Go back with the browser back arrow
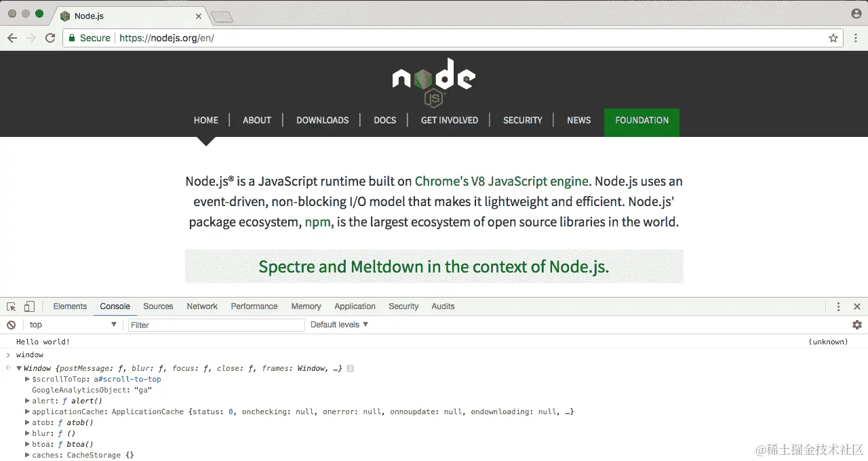 (12, 38)
